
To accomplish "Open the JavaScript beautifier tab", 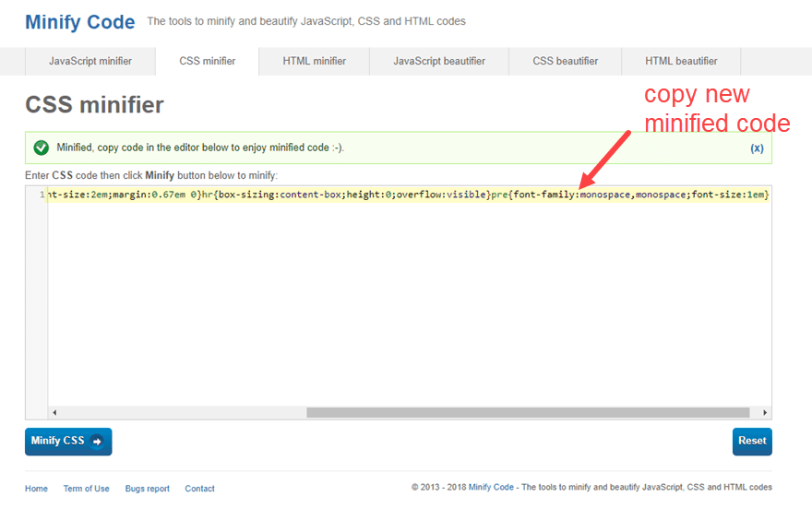I will tap(439, 61).
